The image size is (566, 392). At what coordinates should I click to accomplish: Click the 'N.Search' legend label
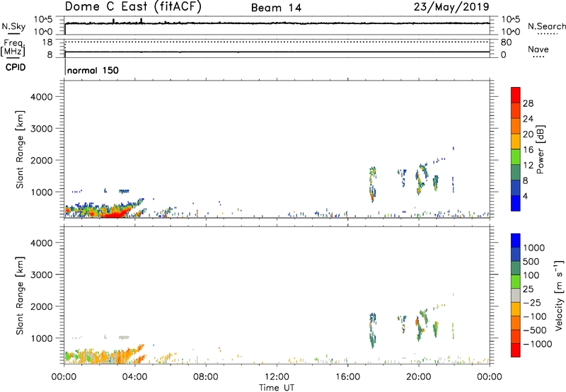point(546,26)
